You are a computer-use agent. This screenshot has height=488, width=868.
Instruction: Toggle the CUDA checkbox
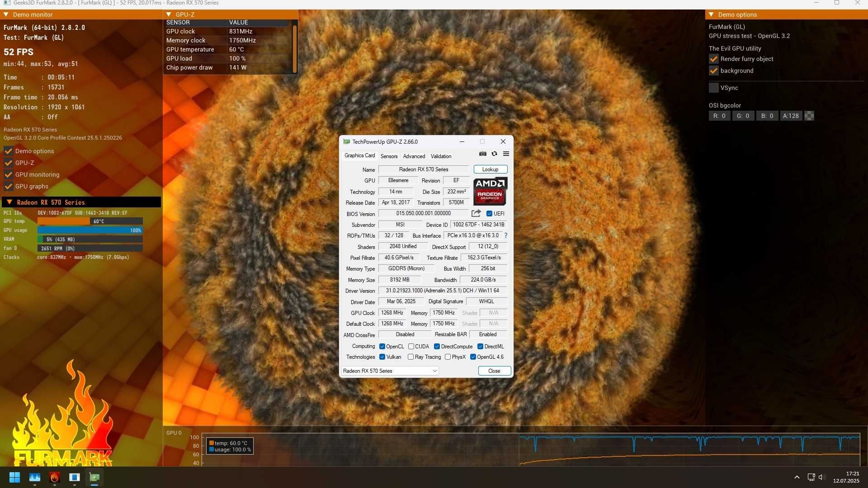pos(411,347)
